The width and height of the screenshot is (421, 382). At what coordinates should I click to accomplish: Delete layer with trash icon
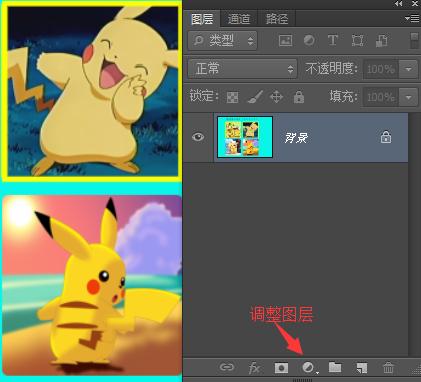388,368
